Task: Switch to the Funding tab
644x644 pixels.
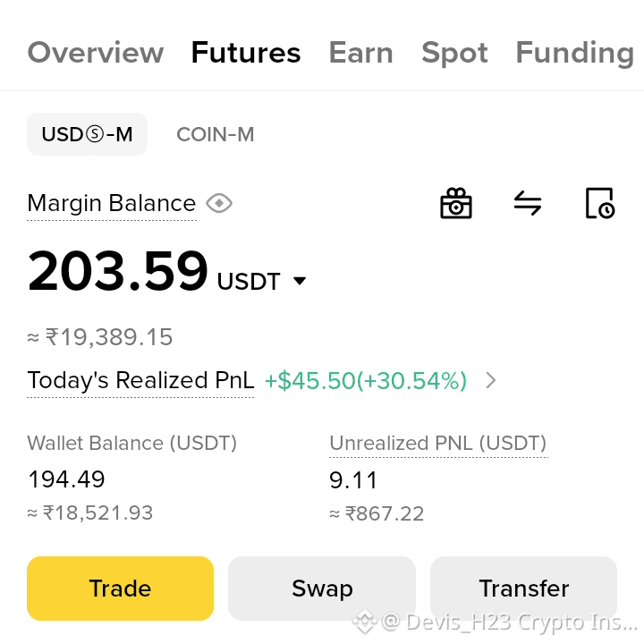Action: tap(575, 54)
